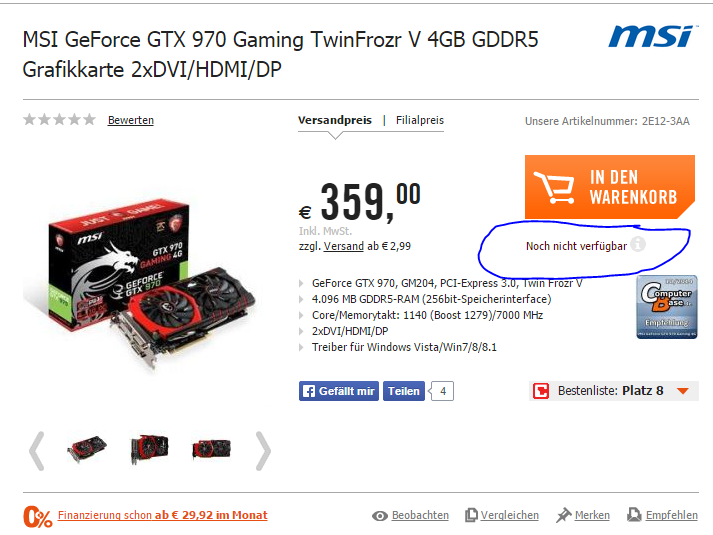Screen dimensions: 713x535
Task: Click the info icon beside Noch nicht verfügbar
Action: point(638,245)
